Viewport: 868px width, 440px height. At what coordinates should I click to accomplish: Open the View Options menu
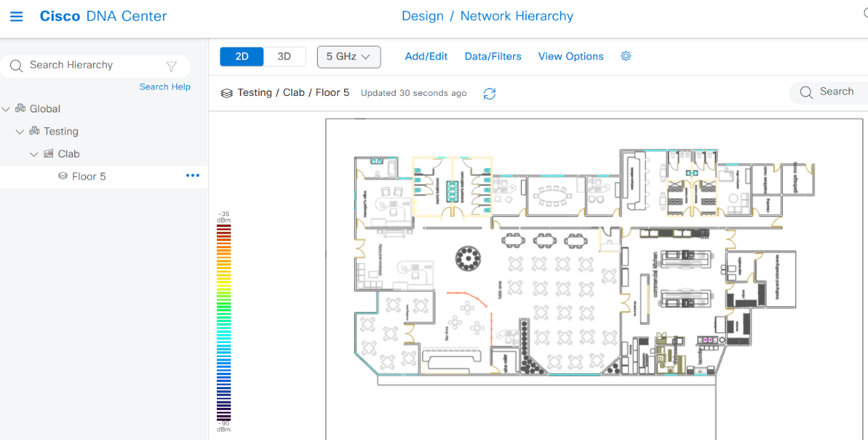[571, 57]
